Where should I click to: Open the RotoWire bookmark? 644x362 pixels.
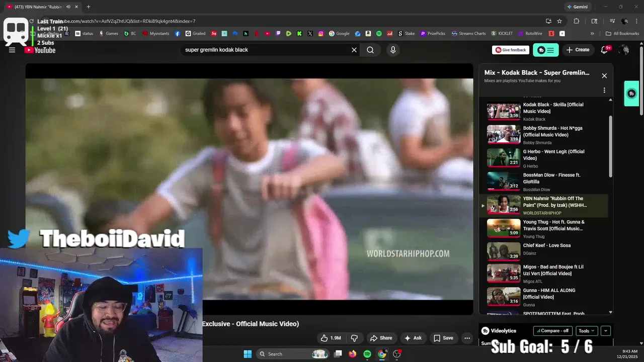coord(530,34)
